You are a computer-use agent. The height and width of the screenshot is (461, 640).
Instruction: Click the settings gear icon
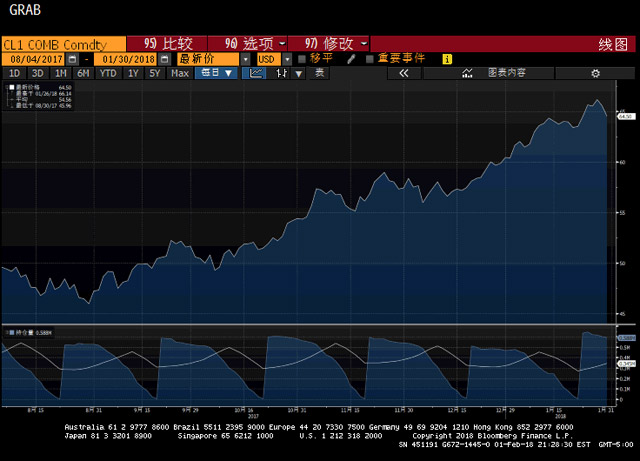pos(596,73)
